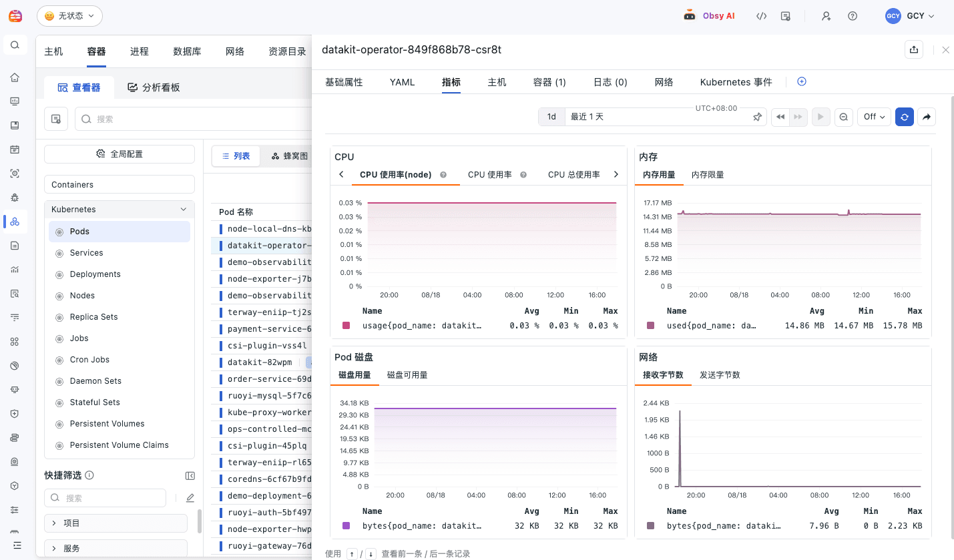Switch to Kubernetes 事件 tab
Image resolution: width=954 pixels, height=560 pixels.
pos(736,82)
